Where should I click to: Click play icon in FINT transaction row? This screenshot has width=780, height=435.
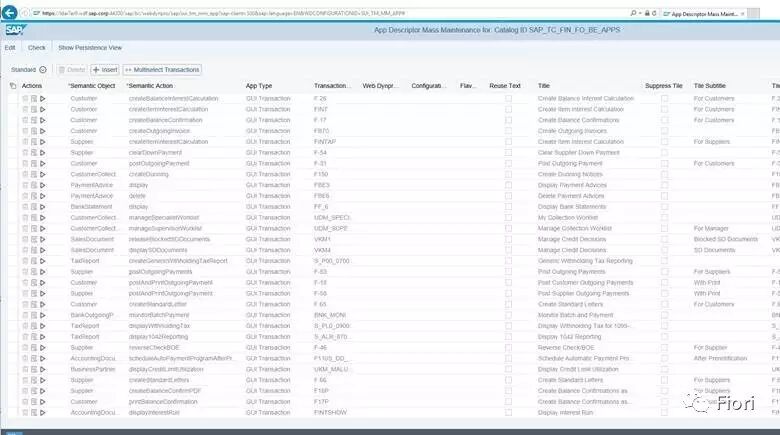pyautogui.click(x=43, y=109)
